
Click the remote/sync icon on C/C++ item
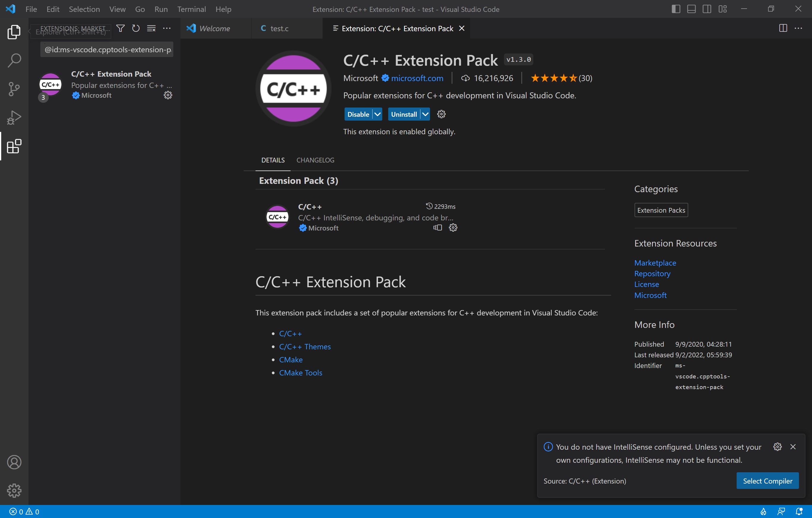pyautogui.click(x=438, y=228)
